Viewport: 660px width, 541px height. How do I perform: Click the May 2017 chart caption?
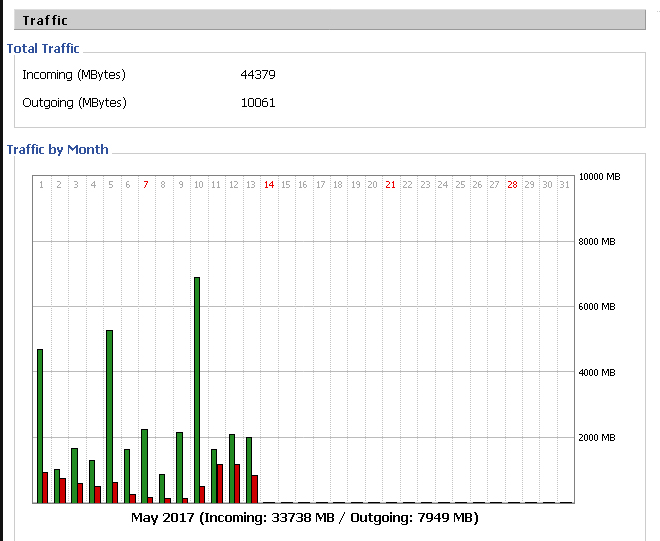(305, 517)
